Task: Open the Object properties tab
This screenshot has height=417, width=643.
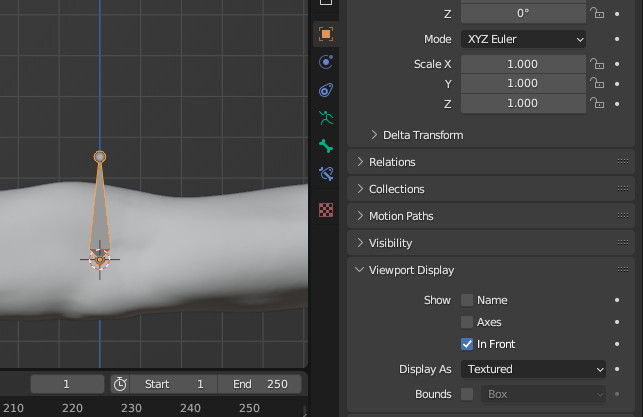Action: (x=325, y=33)
